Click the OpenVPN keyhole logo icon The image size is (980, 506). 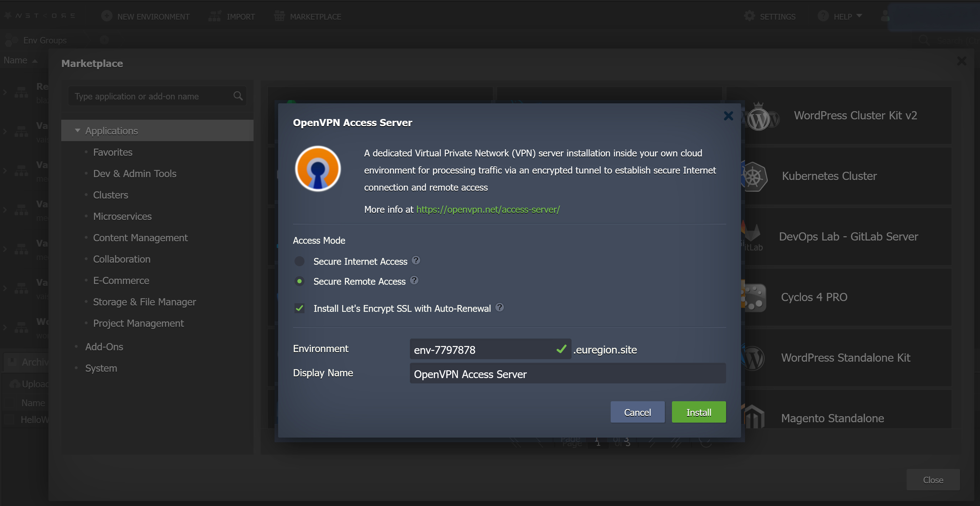tap(318, 169)
